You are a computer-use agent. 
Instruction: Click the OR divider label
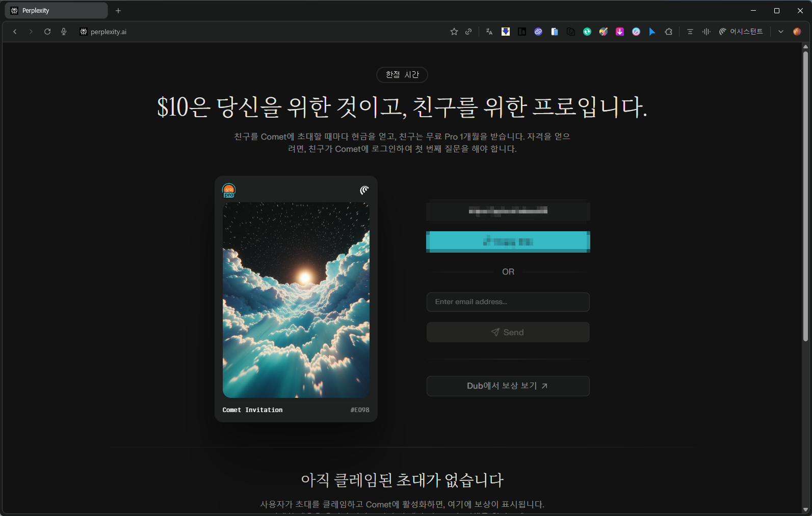[508, 272]
